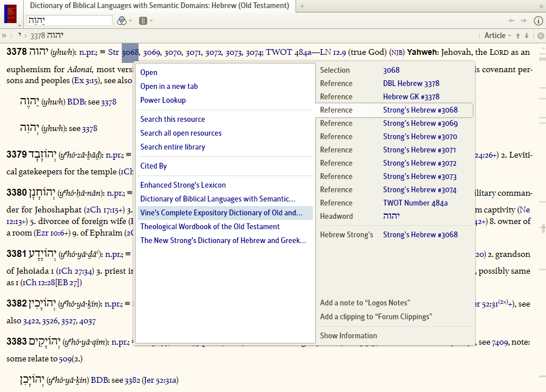Screen dimensions: 546x392
Task: Open the Article navigation dropdown
Action: point(498,36)
